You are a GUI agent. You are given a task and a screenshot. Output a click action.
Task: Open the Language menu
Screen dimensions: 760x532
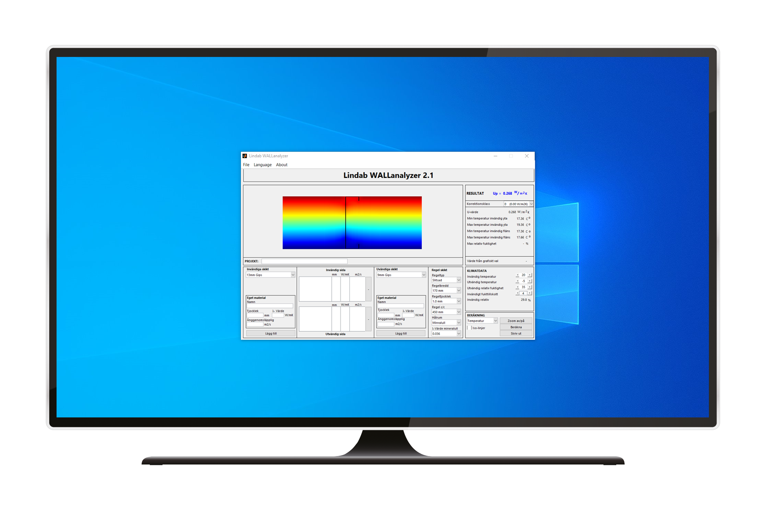pyautogui.click(x=263, y=165)
